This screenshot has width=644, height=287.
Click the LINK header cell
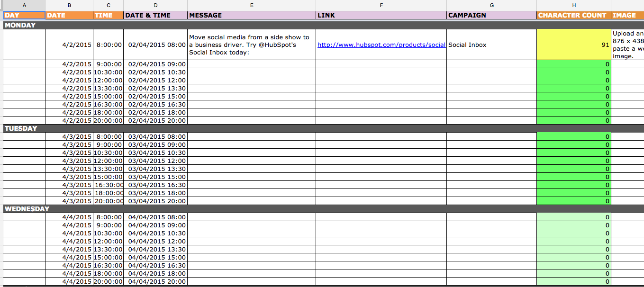[381, 15]
